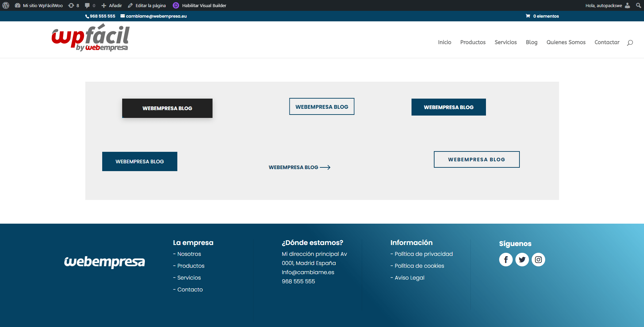Open the Facebook icon under Síguenos

coord(506,260)
